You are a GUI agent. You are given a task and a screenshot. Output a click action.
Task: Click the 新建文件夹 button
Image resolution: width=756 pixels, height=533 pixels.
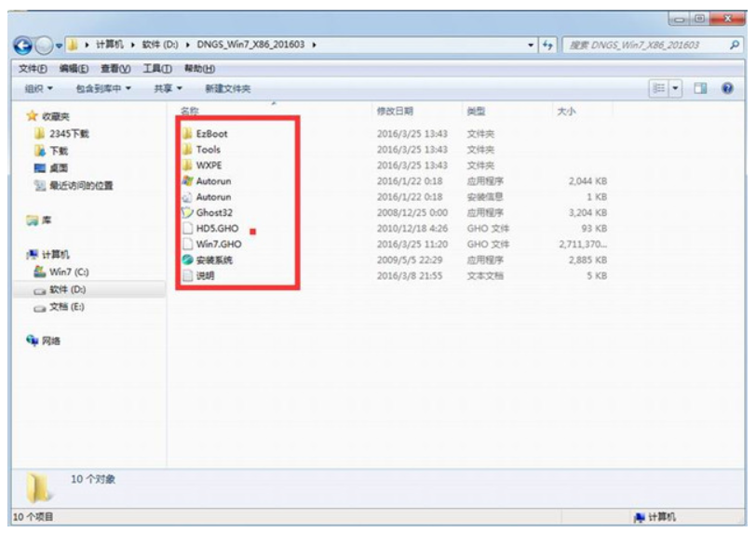tap(228, 88)
